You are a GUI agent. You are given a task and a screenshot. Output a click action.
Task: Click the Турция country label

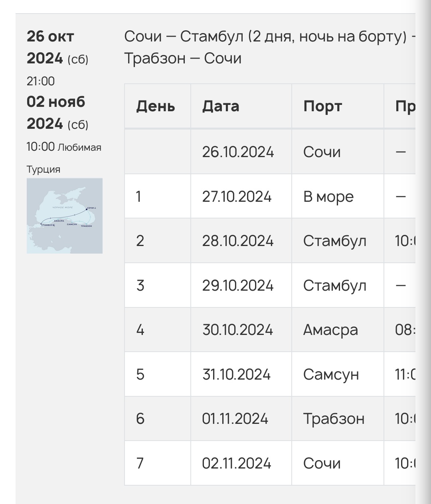click(43, 169)
